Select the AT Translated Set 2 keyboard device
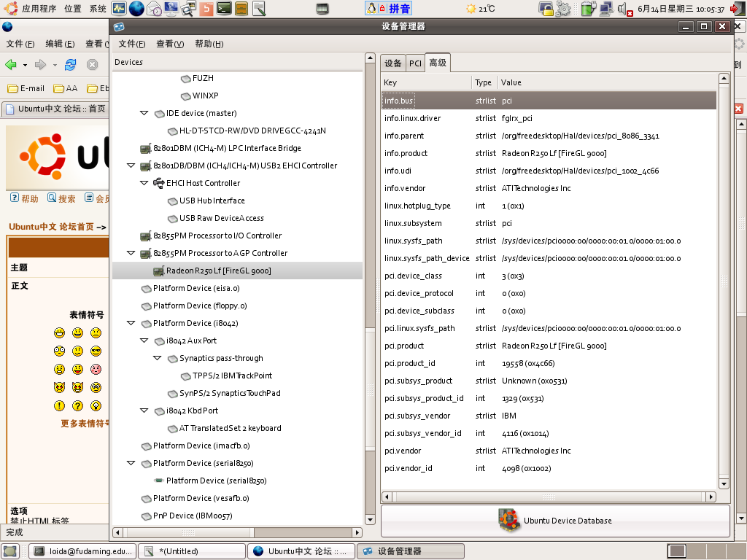Viewport: 747px width, 560px height. [230, 428]
